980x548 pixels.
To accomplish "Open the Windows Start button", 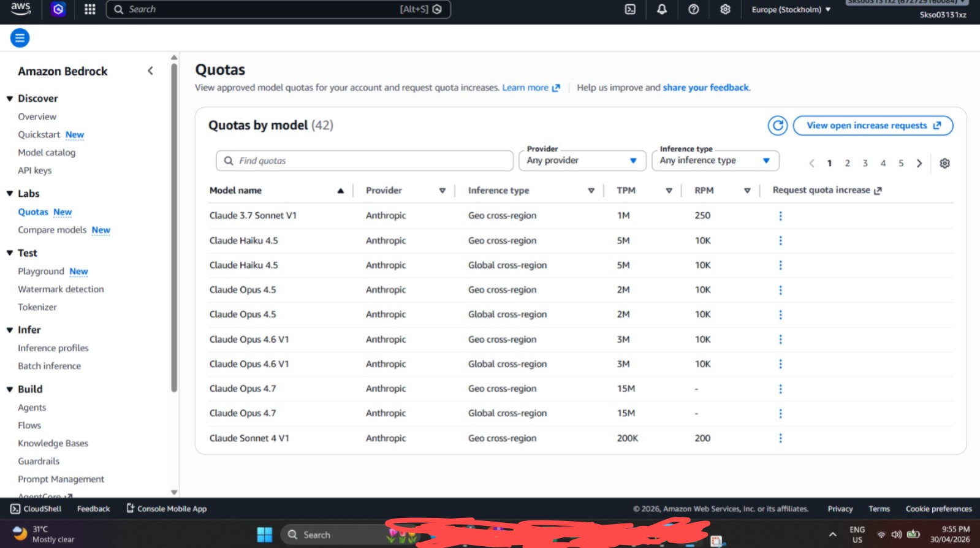I will coord(265,535).
